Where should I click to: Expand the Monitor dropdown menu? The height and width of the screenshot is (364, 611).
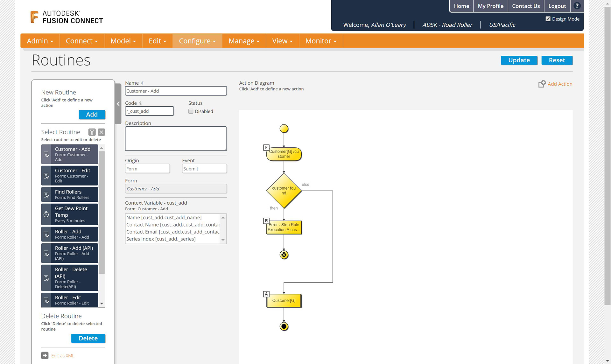pyautogui.click(x=320, y=41)
